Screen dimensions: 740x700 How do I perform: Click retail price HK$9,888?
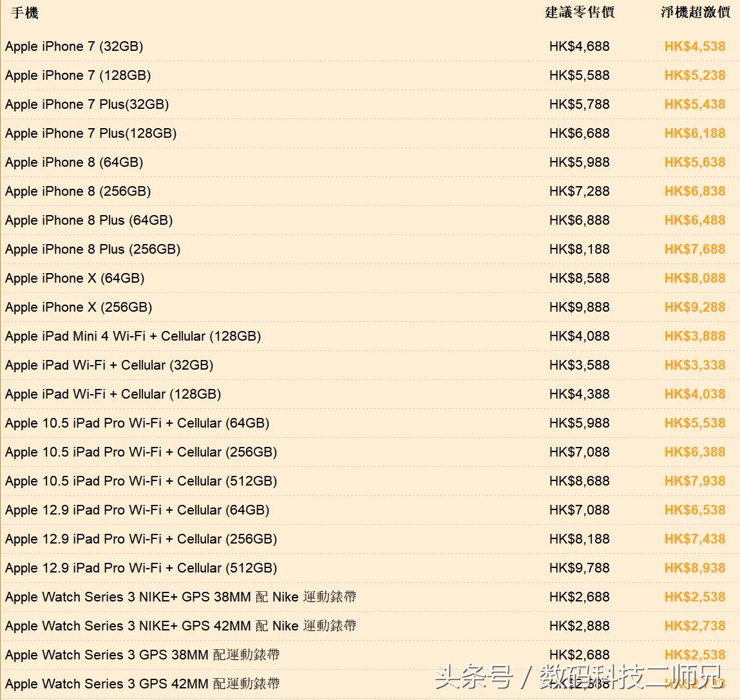click(x=579, y=307)
